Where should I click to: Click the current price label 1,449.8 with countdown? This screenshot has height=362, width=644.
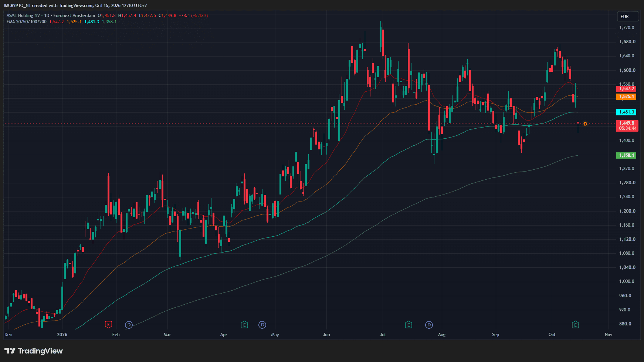coord(627,126)
